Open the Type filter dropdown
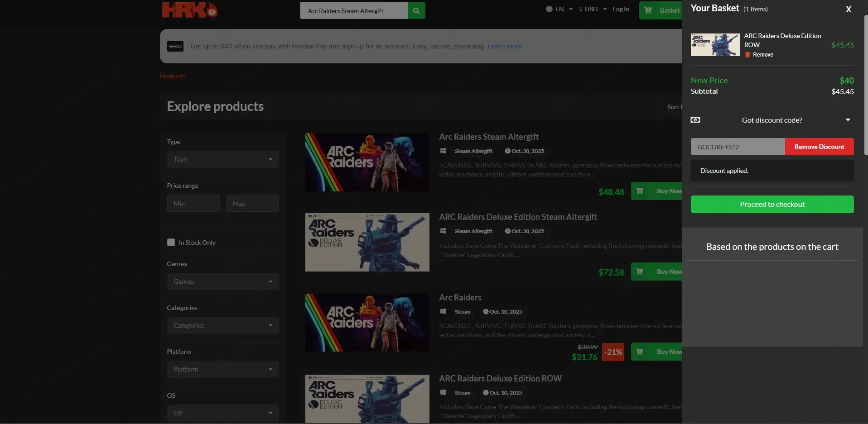The image size is (868, 424). [x=223, y=159]
